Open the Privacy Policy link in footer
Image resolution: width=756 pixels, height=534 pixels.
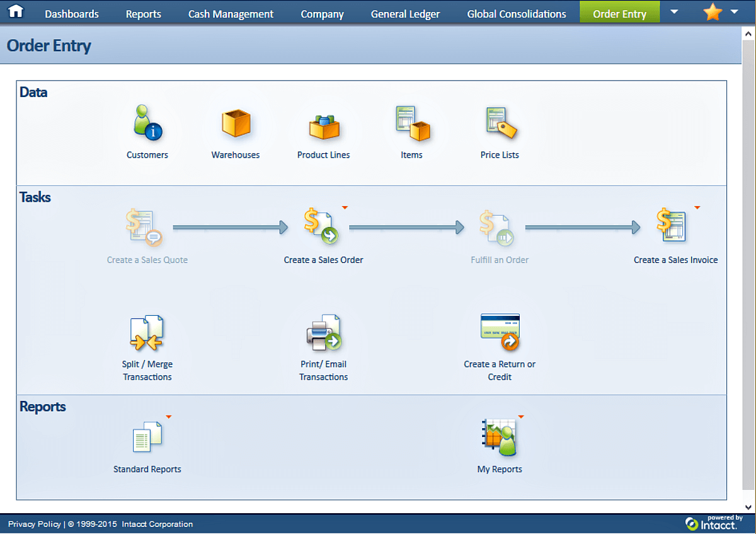(35, 524)
